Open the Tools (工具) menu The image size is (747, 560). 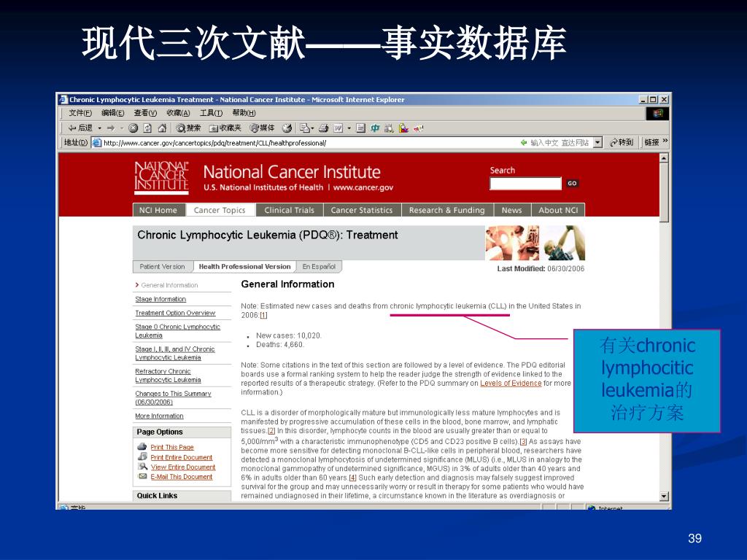(x=211, y=113)
